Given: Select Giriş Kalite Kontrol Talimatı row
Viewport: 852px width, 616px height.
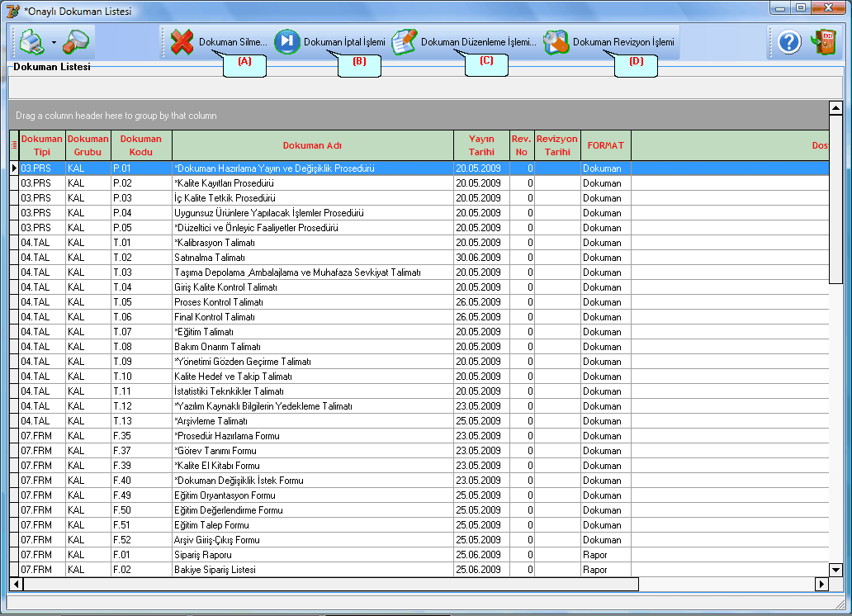Looking at the screenshot, I should 419,287.
